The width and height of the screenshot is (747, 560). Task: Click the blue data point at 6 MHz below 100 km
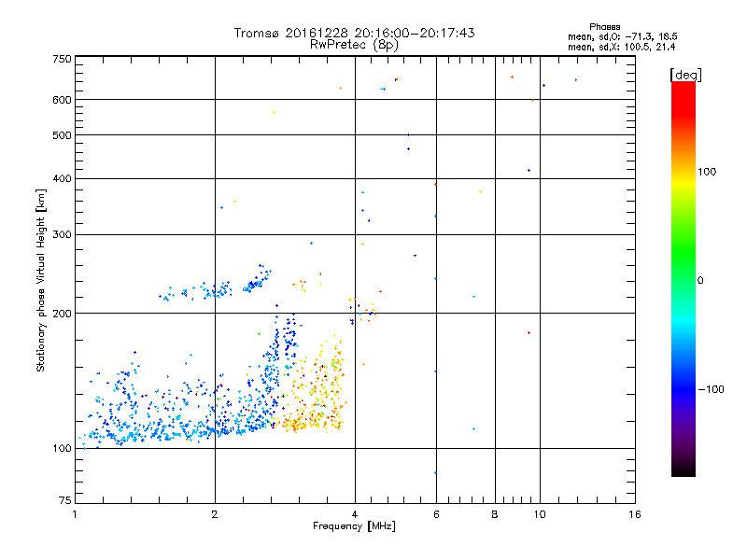pos(435,473)
